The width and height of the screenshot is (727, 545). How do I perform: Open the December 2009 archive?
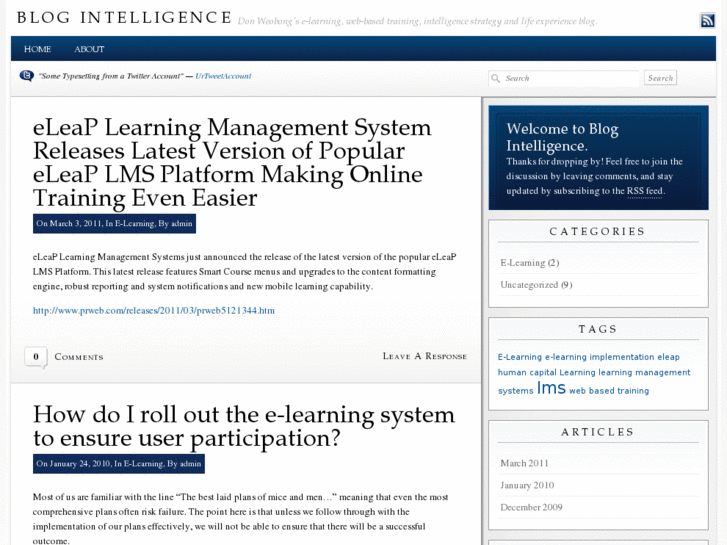[x=531, y=507]
